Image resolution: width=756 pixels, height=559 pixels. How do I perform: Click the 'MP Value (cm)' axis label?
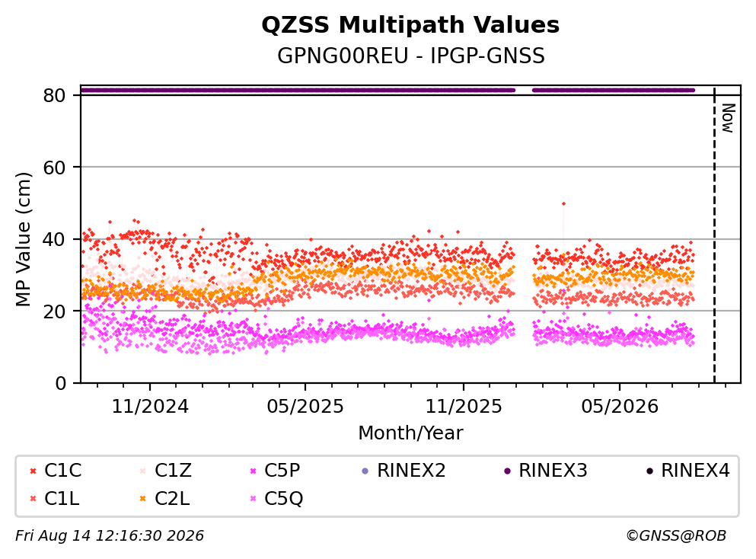[x=23, y=239]
